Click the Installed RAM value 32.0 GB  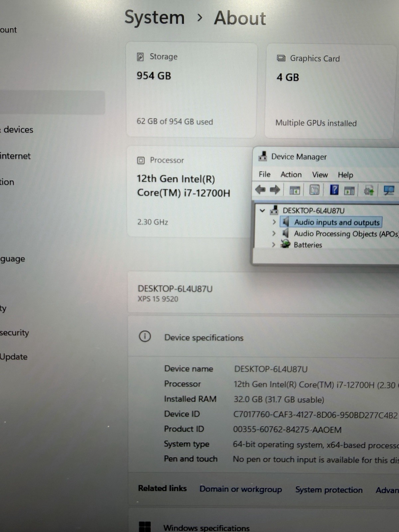[279, 399]
